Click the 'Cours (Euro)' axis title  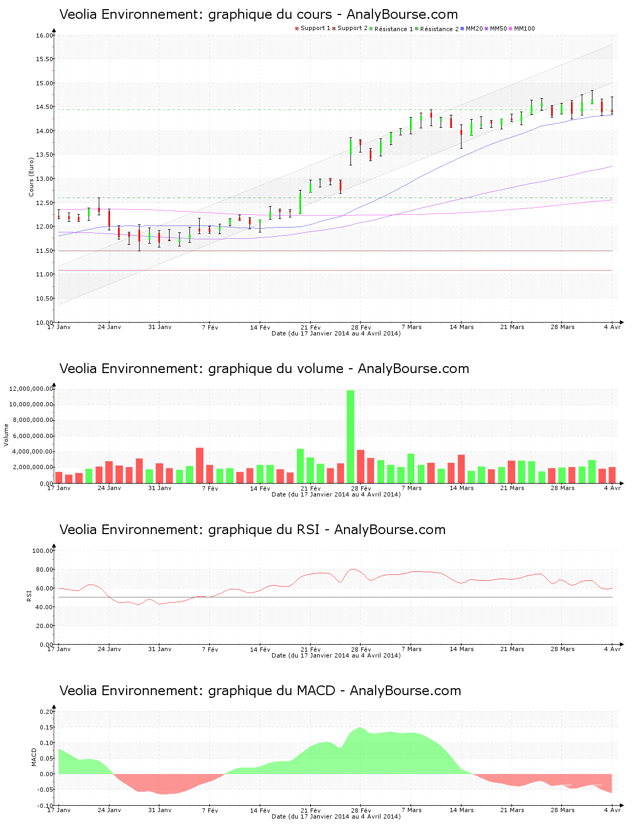[x=32, y=177]
